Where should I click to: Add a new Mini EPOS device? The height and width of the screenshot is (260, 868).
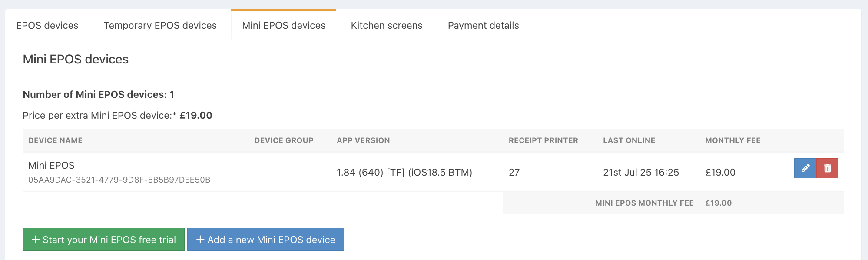point(265,240)
